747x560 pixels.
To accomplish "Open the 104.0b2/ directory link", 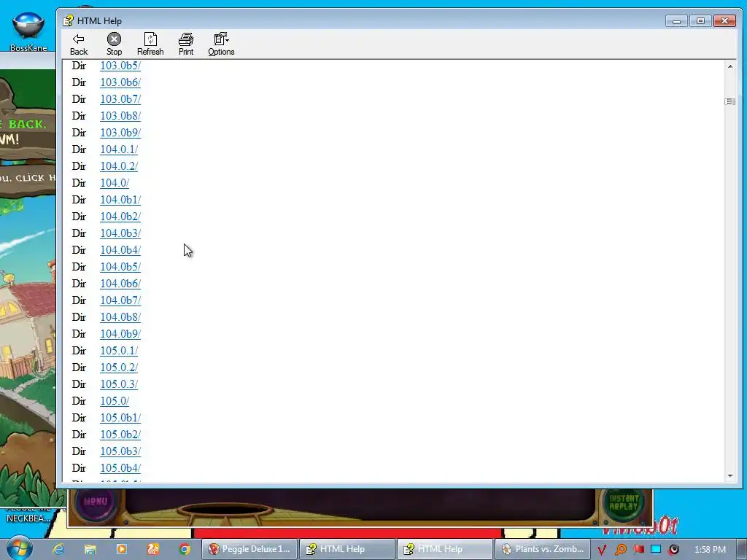I will click(120, 216).
